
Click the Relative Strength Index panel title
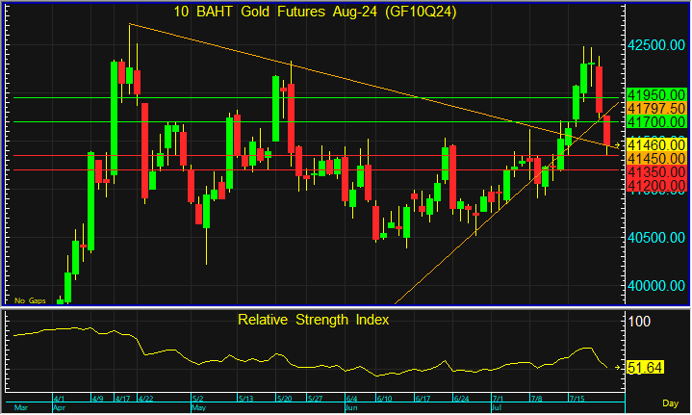coord(313,320)
